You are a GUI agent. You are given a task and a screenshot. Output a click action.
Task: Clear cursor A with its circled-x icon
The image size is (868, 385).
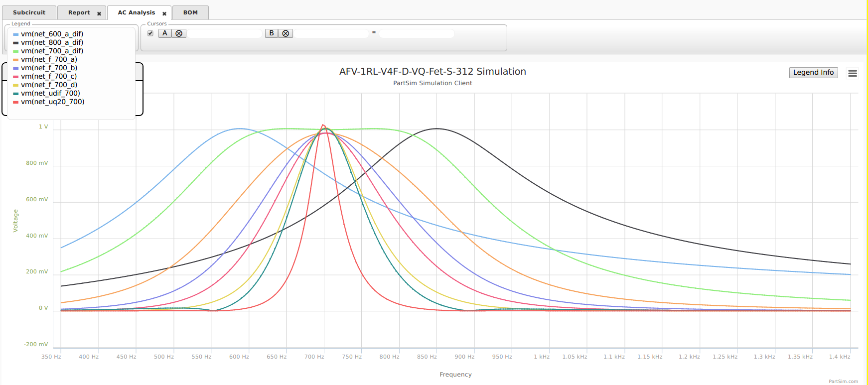tap(179, 33)
